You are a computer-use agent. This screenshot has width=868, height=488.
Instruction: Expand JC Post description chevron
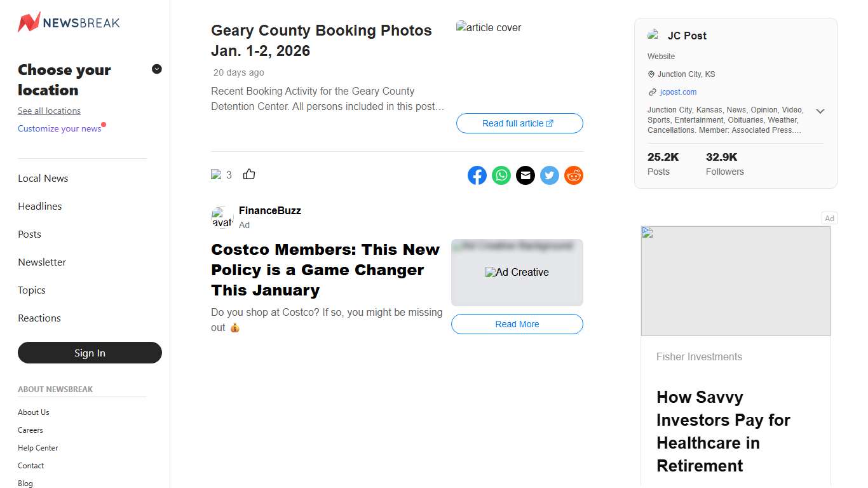click(x=820, y=111)
